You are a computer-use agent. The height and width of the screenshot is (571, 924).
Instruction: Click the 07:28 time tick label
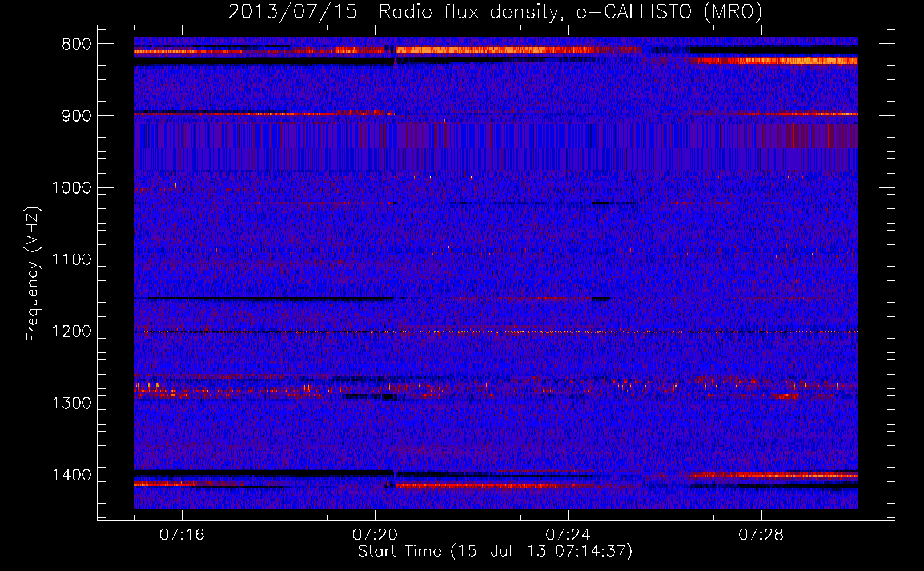[x=761, y=535]
